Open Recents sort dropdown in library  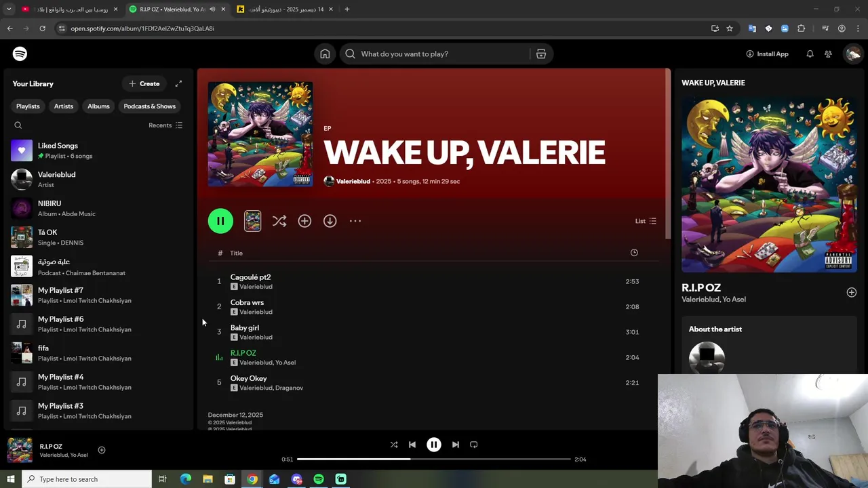click(165, 125)
